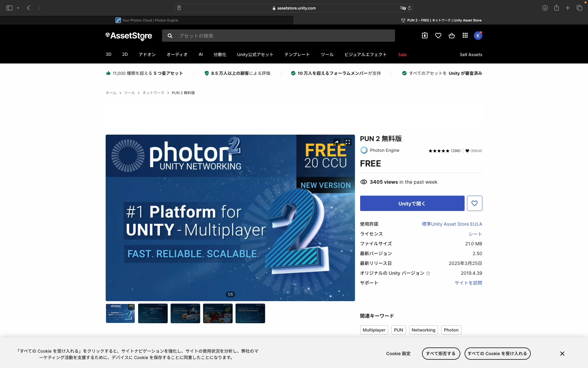Open the apps grid icon
This screenshot has height=368, width=588.
465,36
